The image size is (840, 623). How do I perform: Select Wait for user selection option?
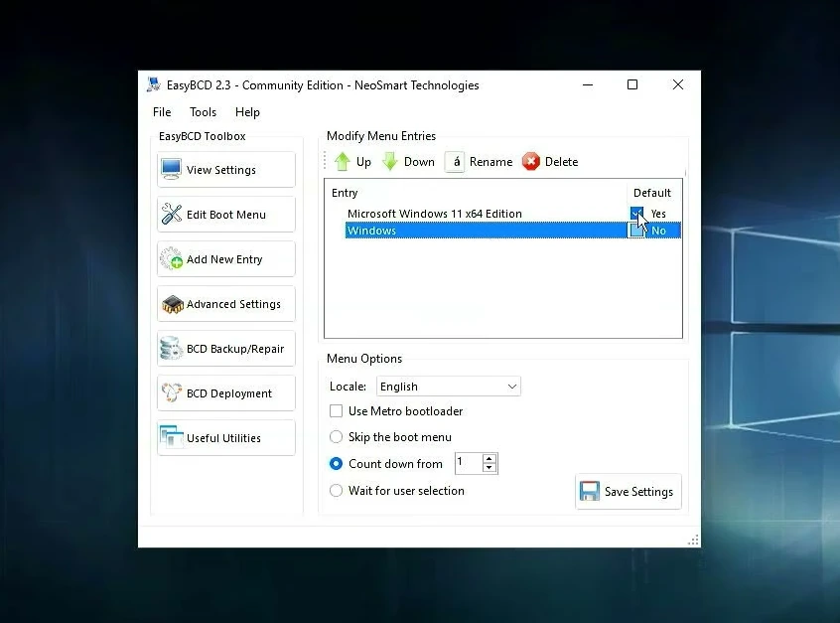(x=336, y=491)
